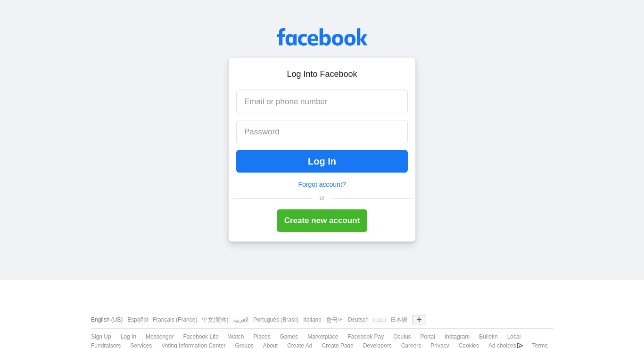Open the Oculus footer link
The image size is (644, 348).
click(402, 337)
